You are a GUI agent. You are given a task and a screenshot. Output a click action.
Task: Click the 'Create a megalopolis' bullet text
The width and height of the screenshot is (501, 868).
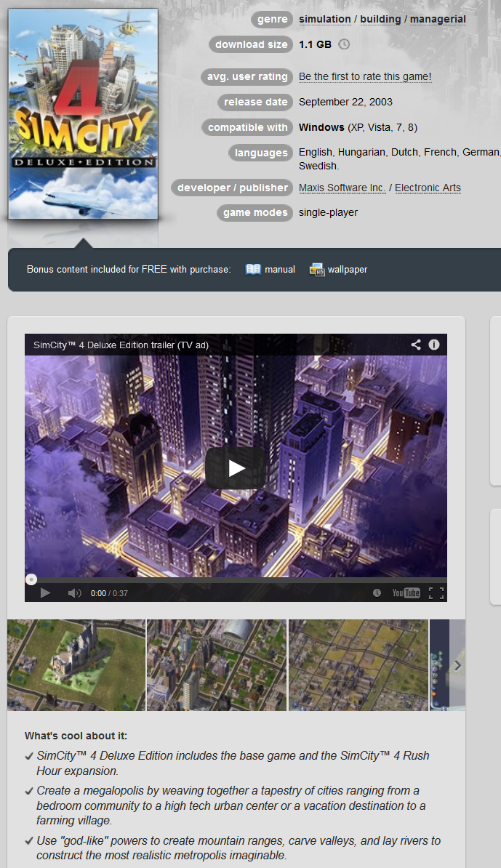coord(231,805)
